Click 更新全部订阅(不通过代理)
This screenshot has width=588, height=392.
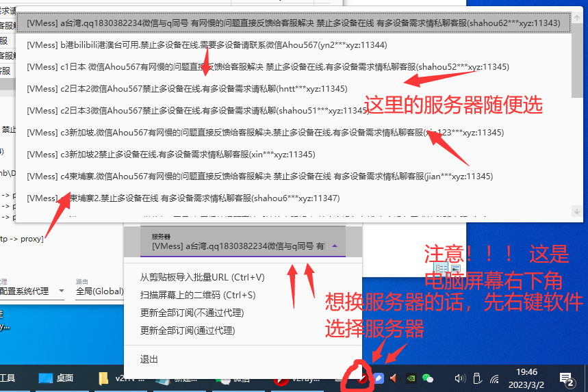(192, 313)
